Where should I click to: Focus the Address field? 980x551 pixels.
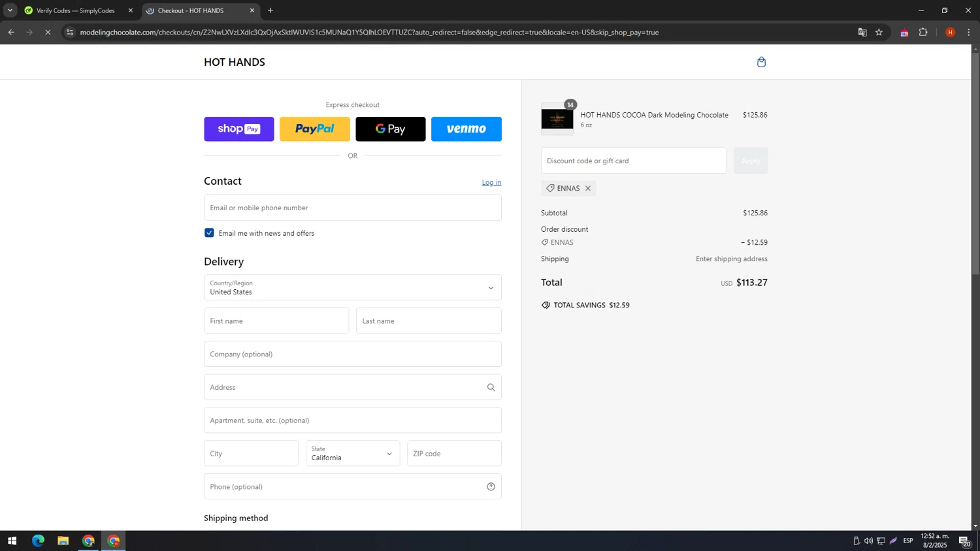353,388
